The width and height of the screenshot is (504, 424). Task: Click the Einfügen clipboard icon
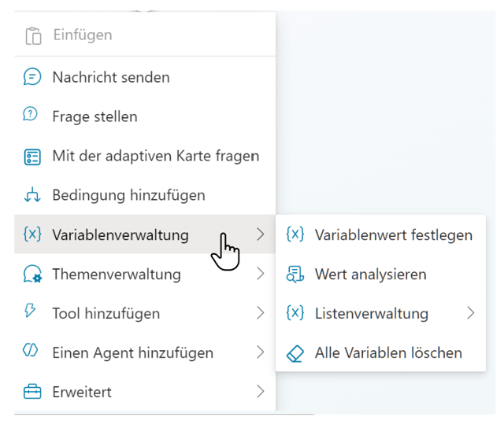click(x=33, y=36)
